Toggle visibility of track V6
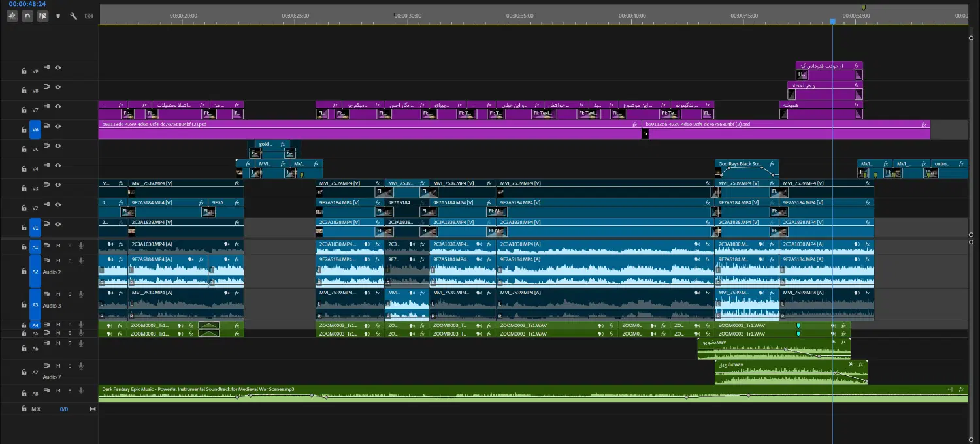This screenshot has width=980, height=444. click(x=58, y=126)
